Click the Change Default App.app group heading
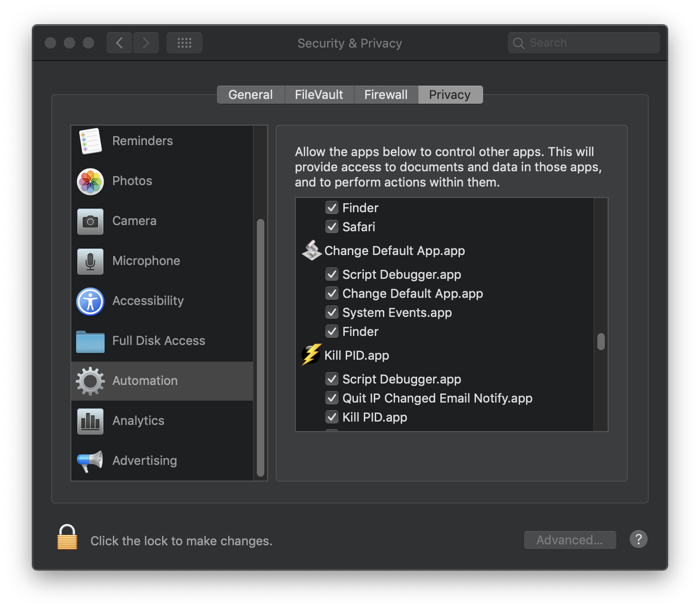Viewport: 700px width, 610px height. [395, 251]
